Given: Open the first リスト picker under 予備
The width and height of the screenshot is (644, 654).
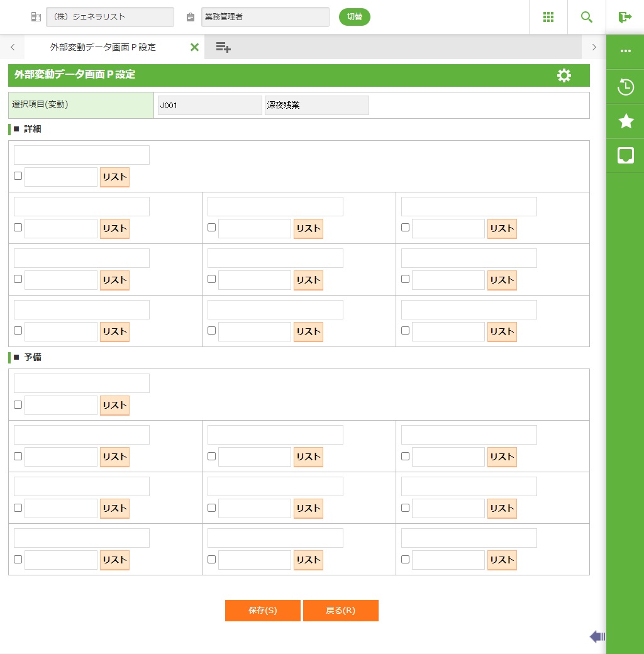Looking at the screenshot, I should pos(114,406).
